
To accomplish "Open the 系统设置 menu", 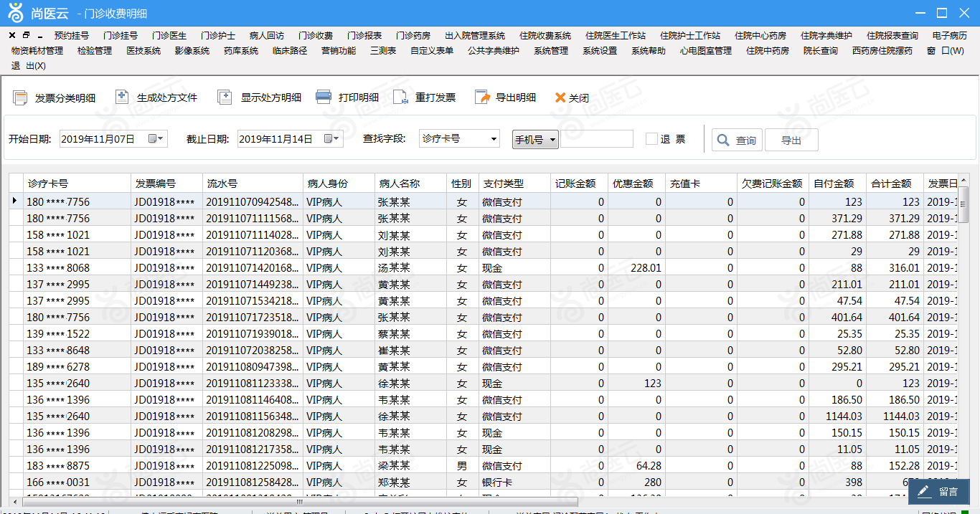I will pyautogui.click(x=600, y=51).
